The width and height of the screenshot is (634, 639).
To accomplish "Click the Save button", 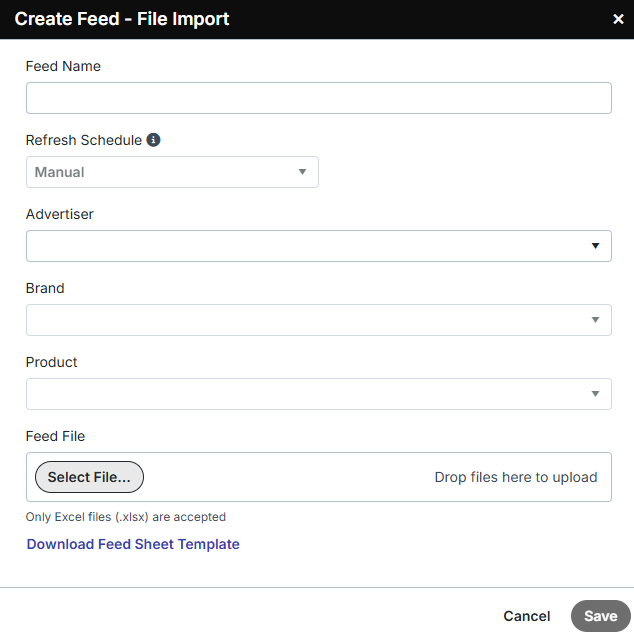I will click(x=601, y=616).
